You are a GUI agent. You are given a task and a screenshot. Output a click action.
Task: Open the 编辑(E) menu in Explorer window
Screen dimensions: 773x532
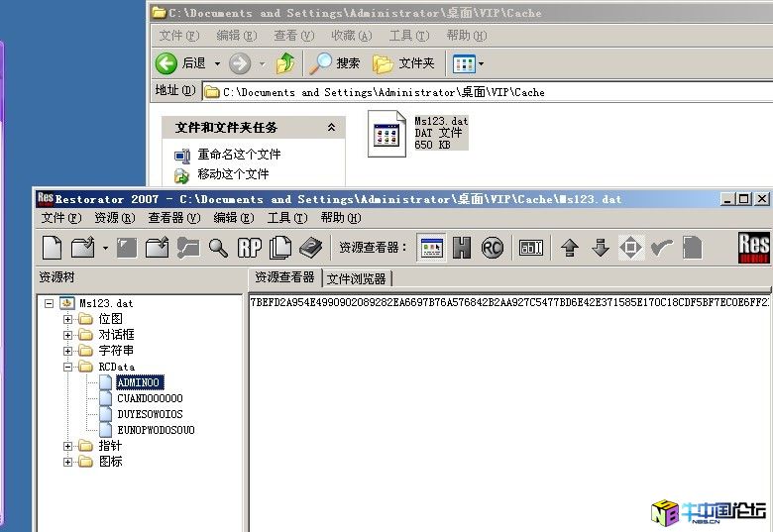tap(237, 36)
